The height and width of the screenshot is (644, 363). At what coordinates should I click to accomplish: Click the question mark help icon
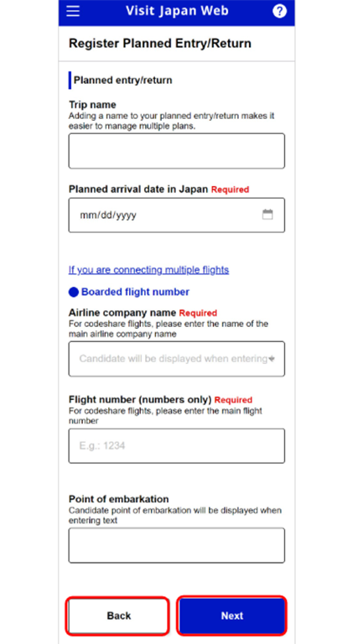[x=280, y=11]
